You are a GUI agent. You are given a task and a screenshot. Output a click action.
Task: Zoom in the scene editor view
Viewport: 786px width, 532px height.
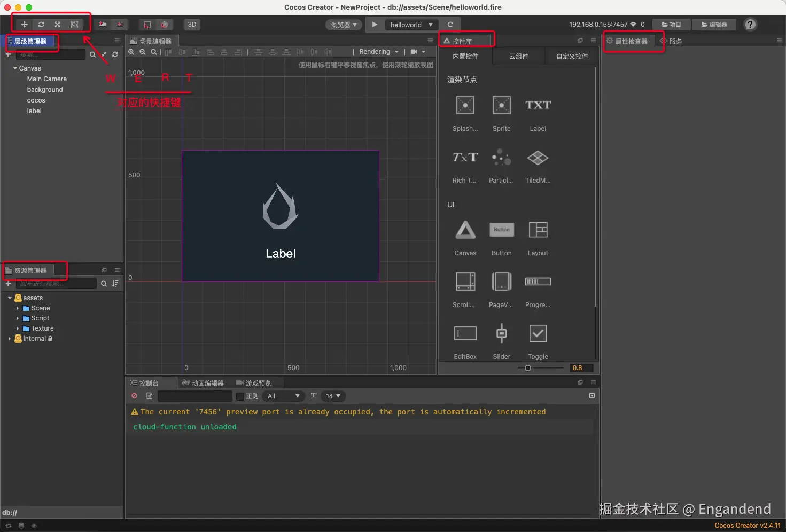pyautogui.click(x=131, y=52)
